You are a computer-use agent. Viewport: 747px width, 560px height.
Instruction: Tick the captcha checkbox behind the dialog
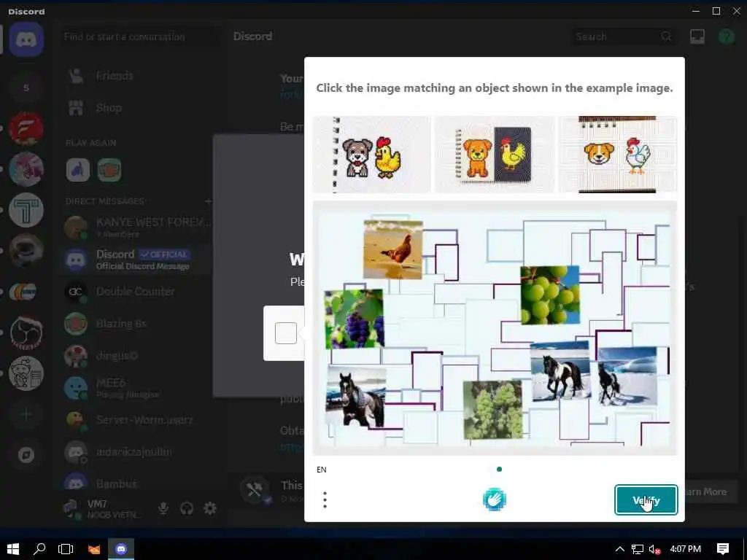coord(286,332)
